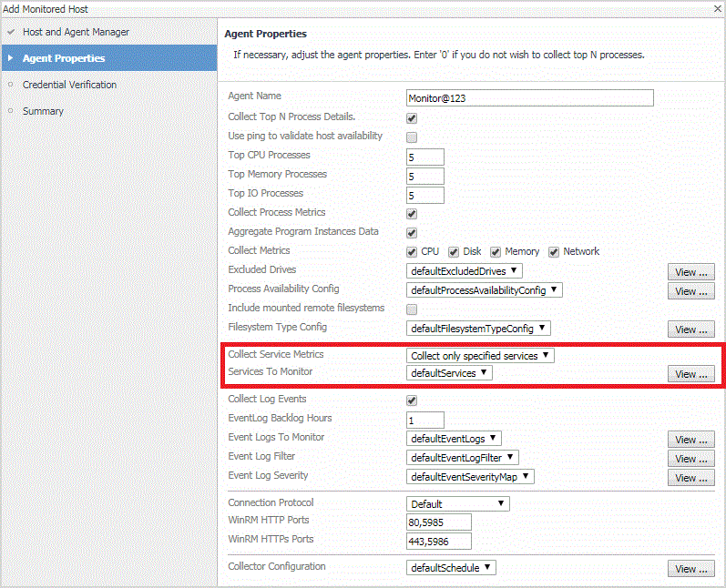Screen dimensions: 726x588
Task: Open the Event Log Filter dropdown
Action: pyautogui.click(x=463, y=457)
